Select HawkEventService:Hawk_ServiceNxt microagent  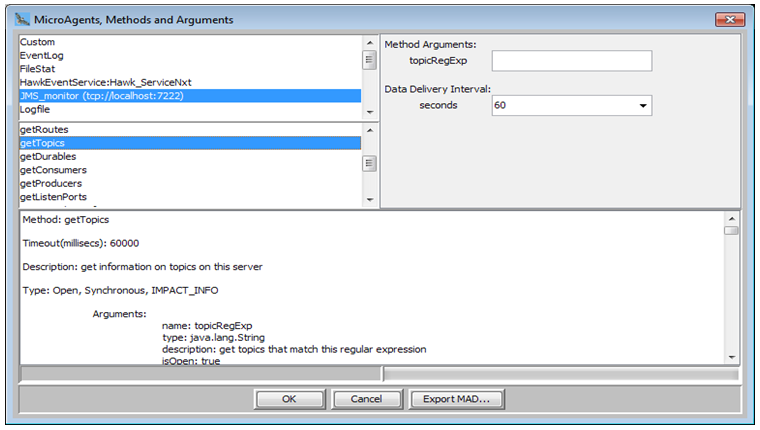click(x=190, y=82)
